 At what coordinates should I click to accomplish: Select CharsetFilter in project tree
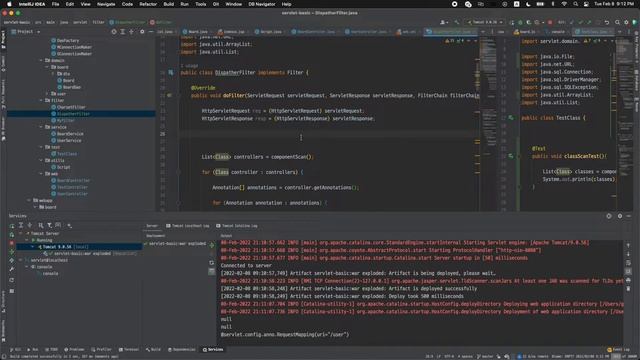[68, 107]
